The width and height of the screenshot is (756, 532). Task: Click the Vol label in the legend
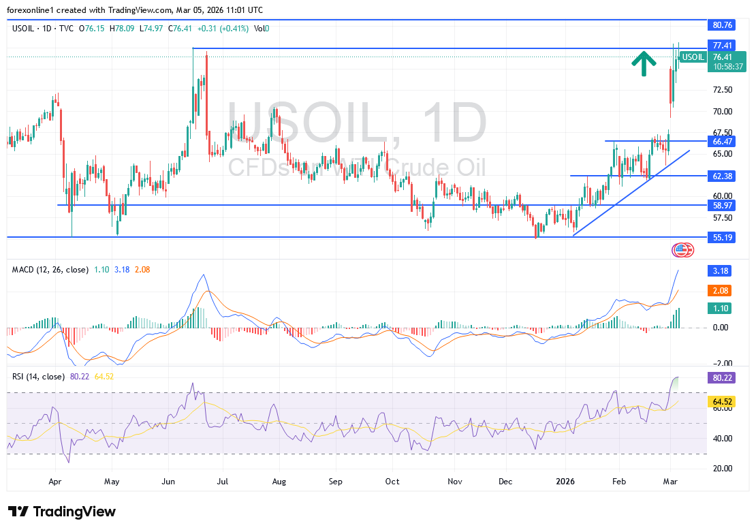[x=259, y=29]
